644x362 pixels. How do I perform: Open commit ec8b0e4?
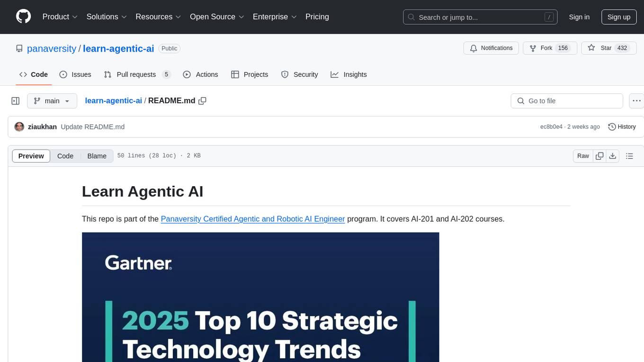coord(551,127)
